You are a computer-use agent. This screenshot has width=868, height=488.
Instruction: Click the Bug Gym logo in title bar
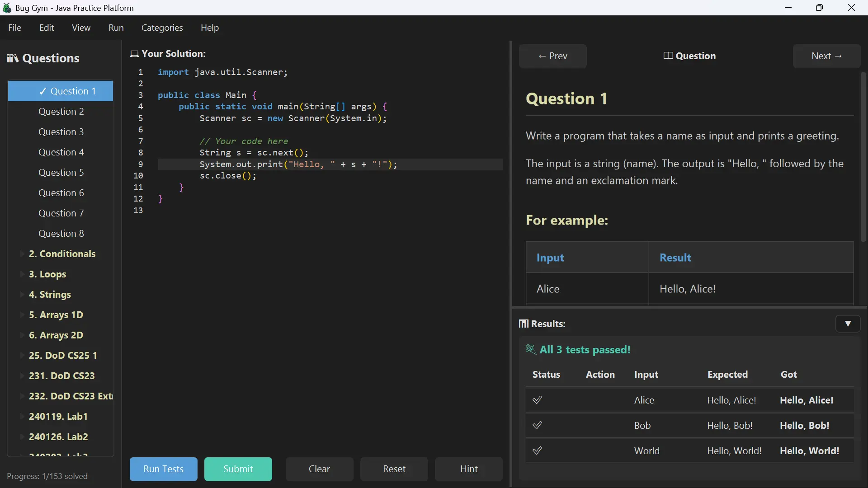tap(7, 8)
